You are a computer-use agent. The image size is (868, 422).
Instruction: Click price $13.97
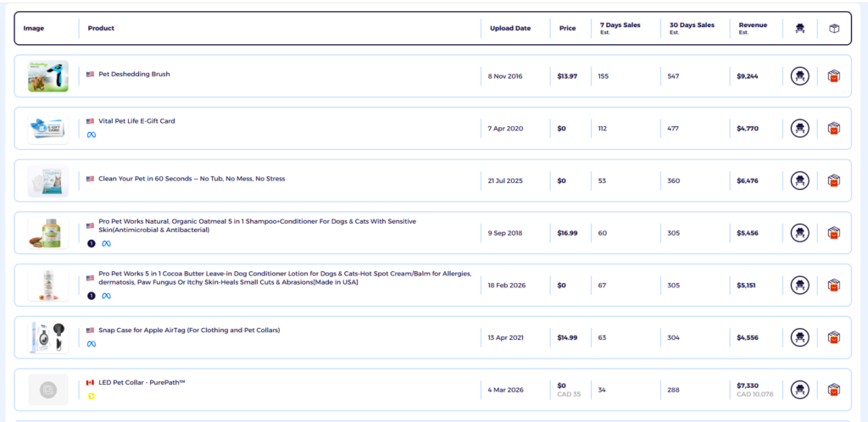(x=567, y=76)
